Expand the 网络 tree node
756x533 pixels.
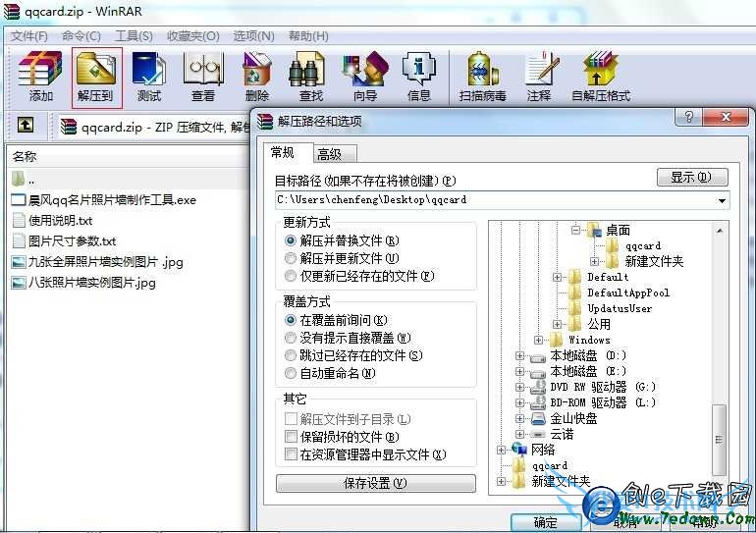coord(501,451)
